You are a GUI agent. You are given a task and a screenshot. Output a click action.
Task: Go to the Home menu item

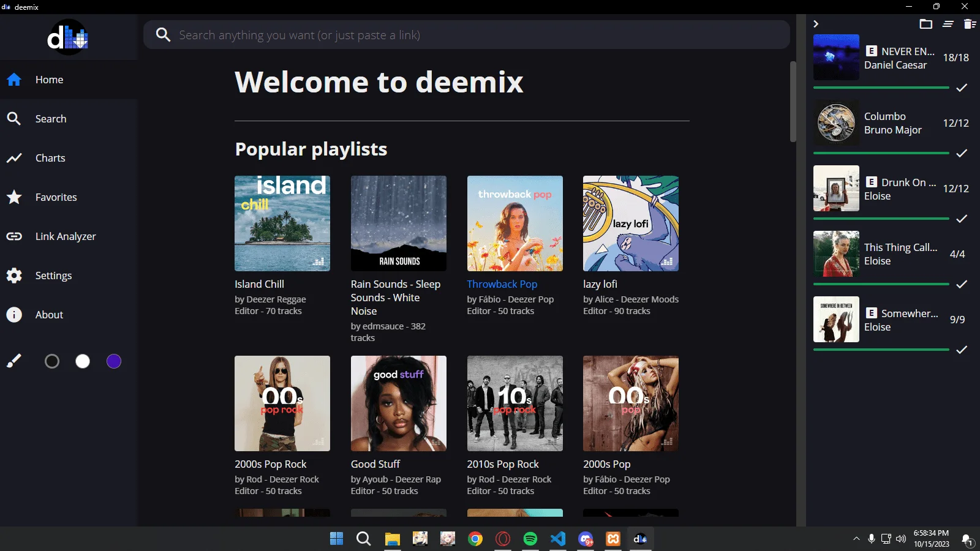[x=69, y=80]
